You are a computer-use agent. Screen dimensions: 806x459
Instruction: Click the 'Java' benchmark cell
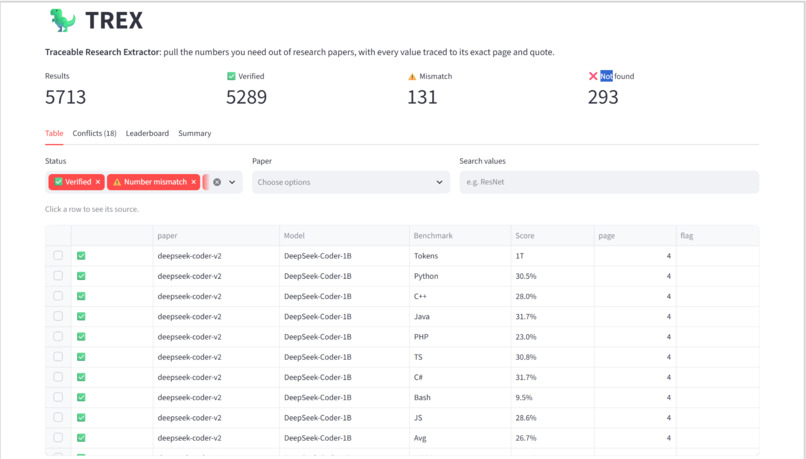point(461,316)
